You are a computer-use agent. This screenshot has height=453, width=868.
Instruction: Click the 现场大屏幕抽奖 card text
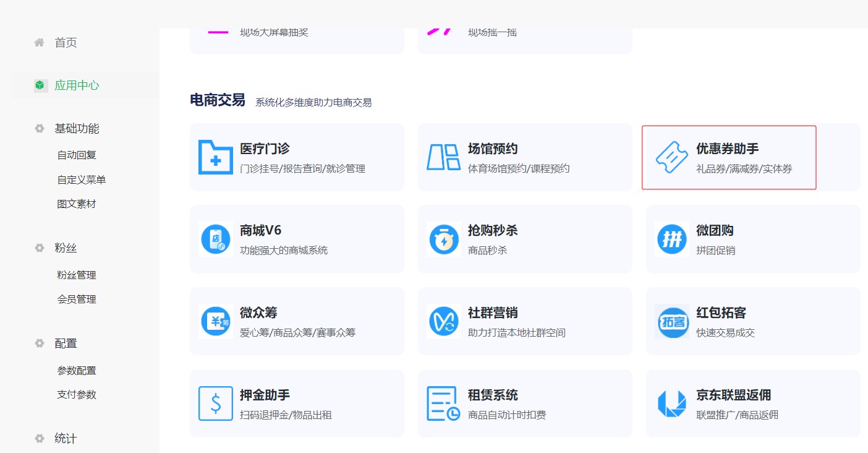(x=274, y=32)
